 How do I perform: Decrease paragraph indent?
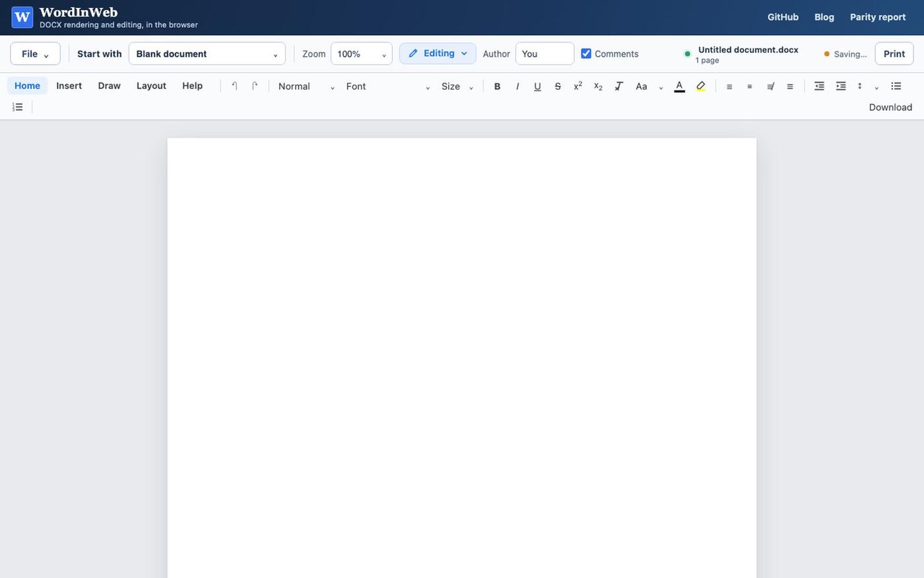tap(819, 86)
